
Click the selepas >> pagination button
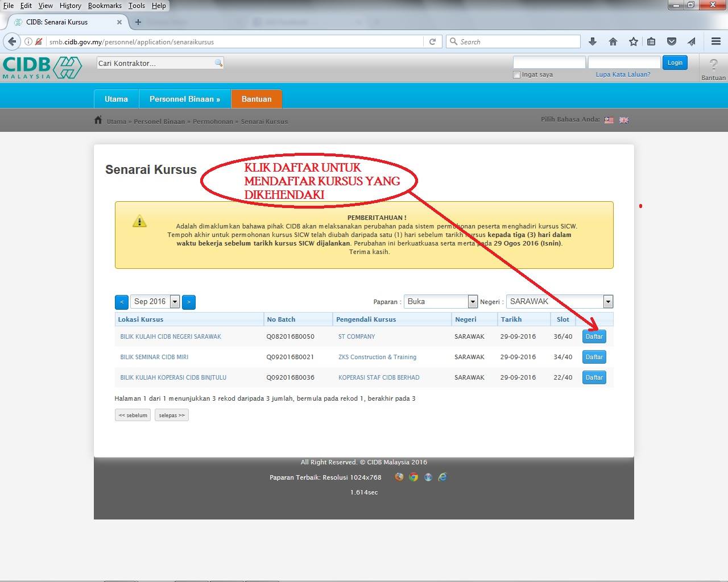[172, 415]
